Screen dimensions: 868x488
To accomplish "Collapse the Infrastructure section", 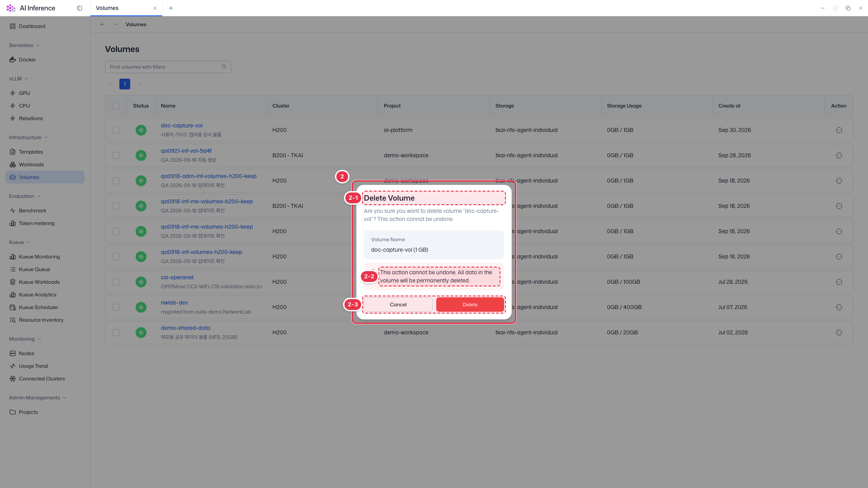I will tap(28, 137).
